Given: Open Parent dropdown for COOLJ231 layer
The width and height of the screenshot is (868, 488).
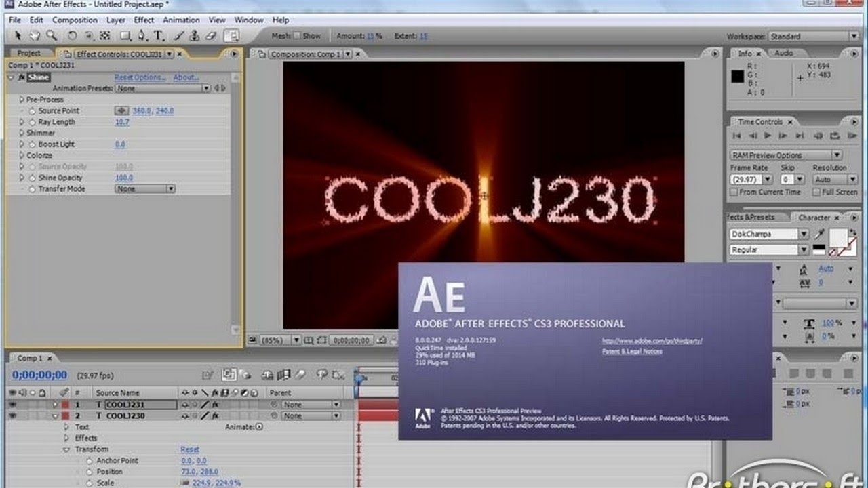Looking at the screenshot, I should click(310, 405).
